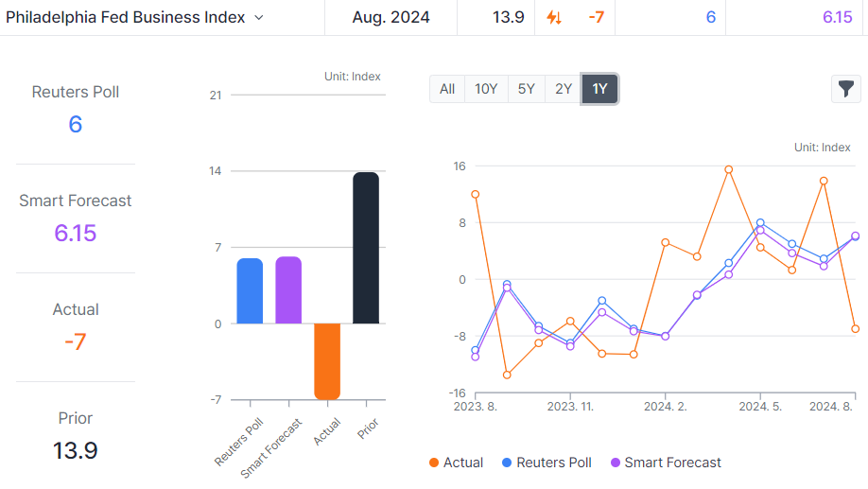
Task: Toggle Actual series in the chart legend
Action: pos(456,463)
